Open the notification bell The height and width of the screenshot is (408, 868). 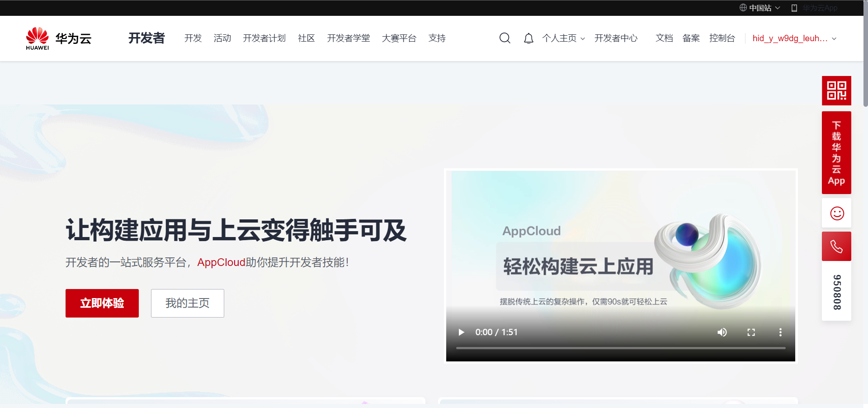click(x=528, y=38)
